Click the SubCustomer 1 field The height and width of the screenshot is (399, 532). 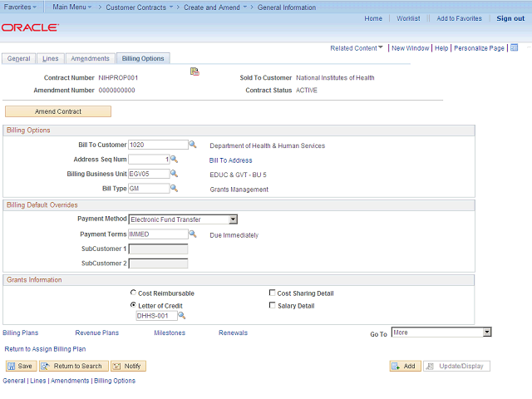[x=158, y=249]
